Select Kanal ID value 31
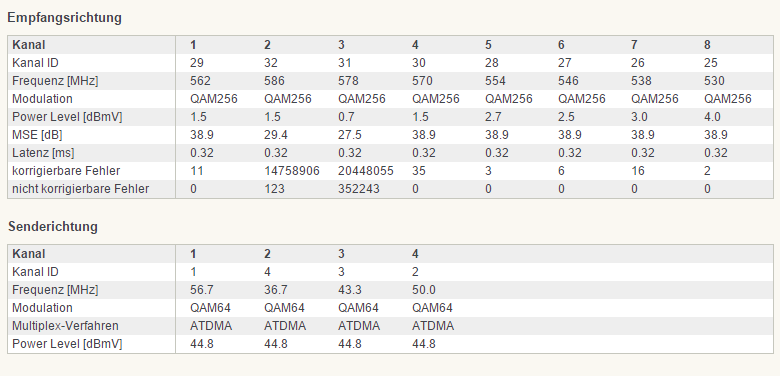This screenshot has height=376, width=780. [x=345, y=63]
